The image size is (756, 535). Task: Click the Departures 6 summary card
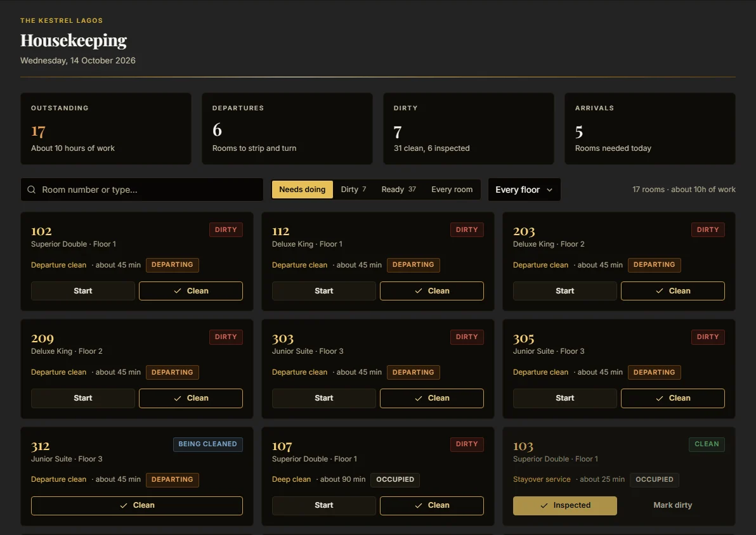click(287, 129)
